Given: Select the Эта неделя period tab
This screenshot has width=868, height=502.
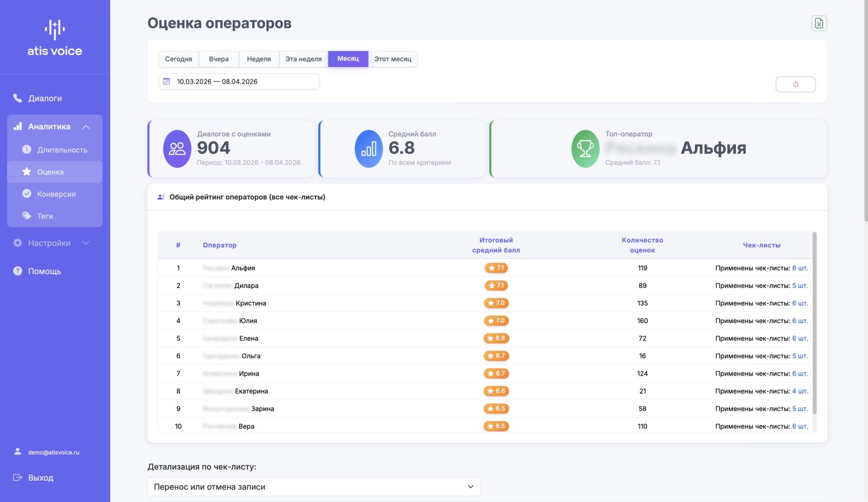Looking at the screenshot, I should 303,59.
